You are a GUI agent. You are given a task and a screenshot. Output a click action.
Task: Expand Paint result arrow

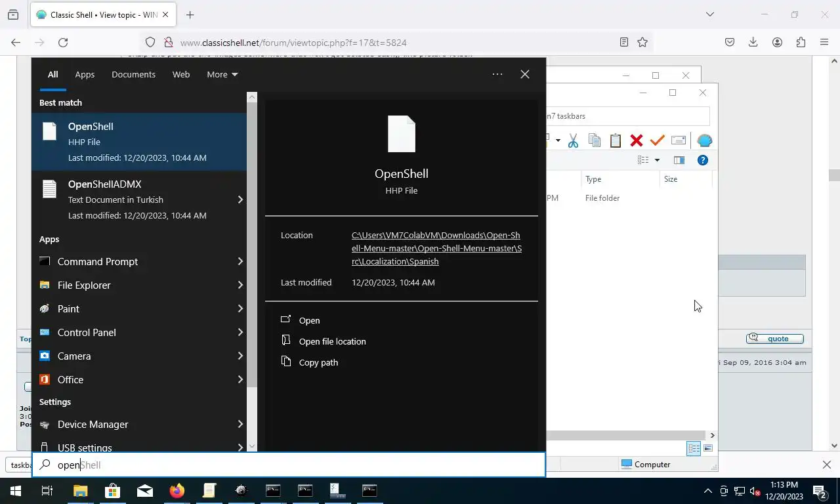(x=240, y=308)
